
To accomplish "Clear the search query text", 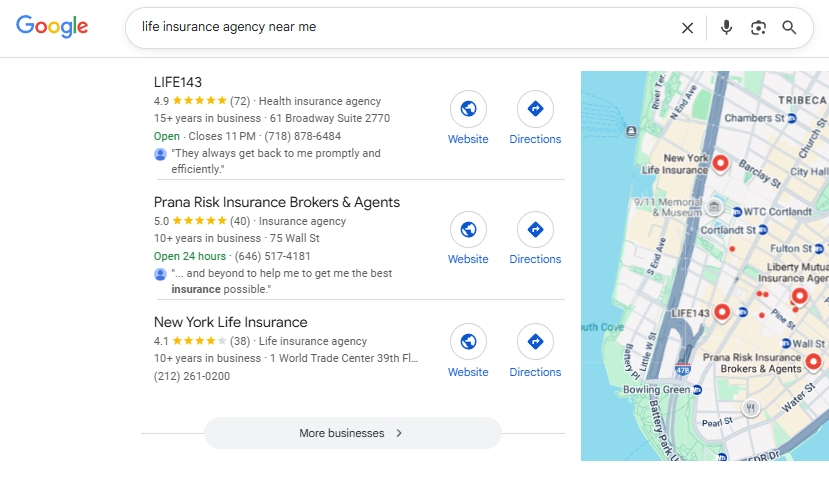I will [x=687, y=28].
